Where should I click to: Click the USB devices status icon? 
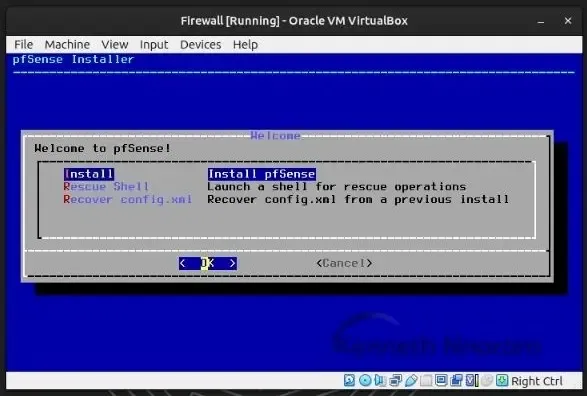point(411,380)
